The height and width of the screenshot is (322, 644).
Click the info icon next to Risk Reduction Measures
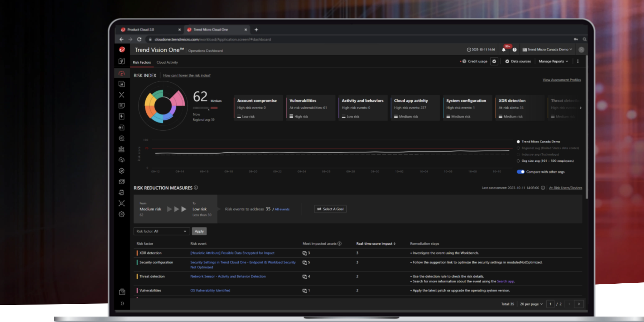[196, 188]
